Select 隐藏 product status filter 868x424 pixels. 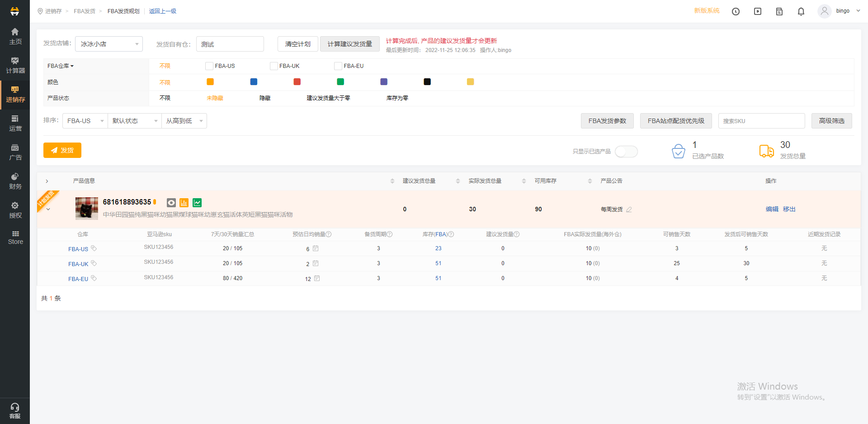[x=265, y=98]
